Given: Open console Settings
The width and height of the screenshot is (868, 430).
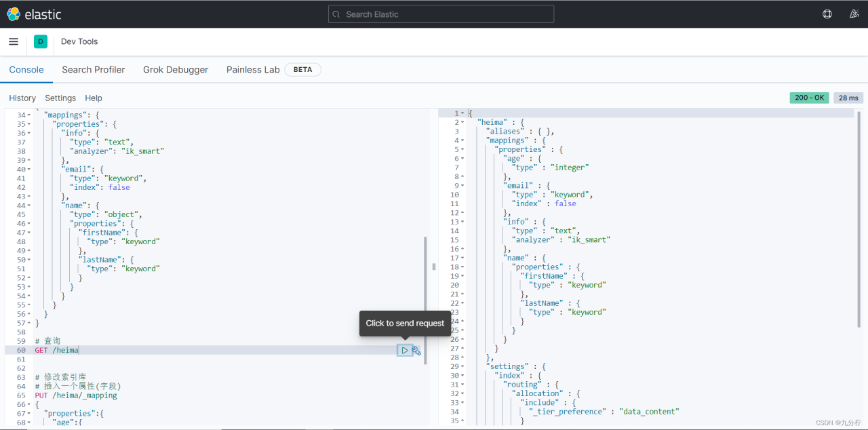Looking at the screenshot, I should 60,98.
